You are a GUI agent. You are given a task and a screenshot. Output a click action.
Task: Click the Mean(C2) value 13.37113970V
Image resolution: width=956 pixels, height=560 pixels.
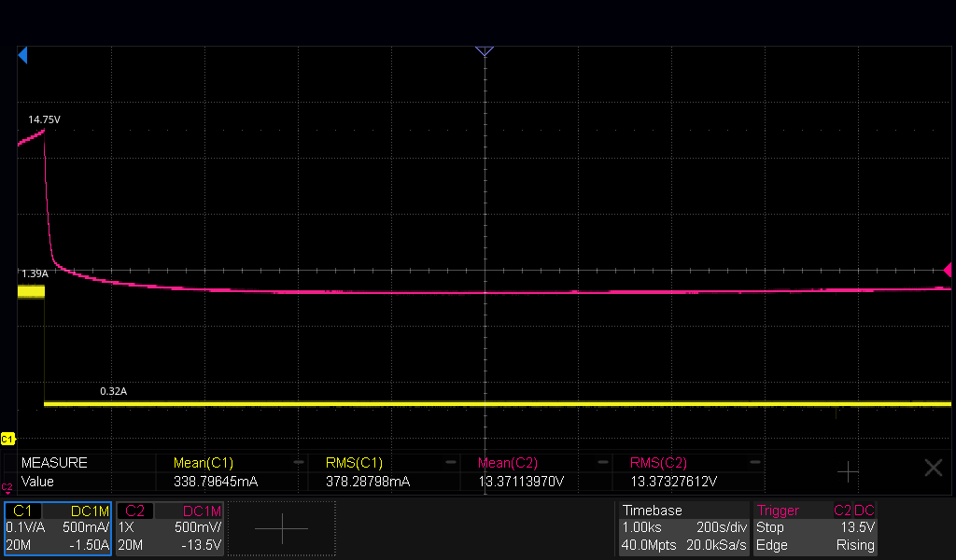pos(521,482)
